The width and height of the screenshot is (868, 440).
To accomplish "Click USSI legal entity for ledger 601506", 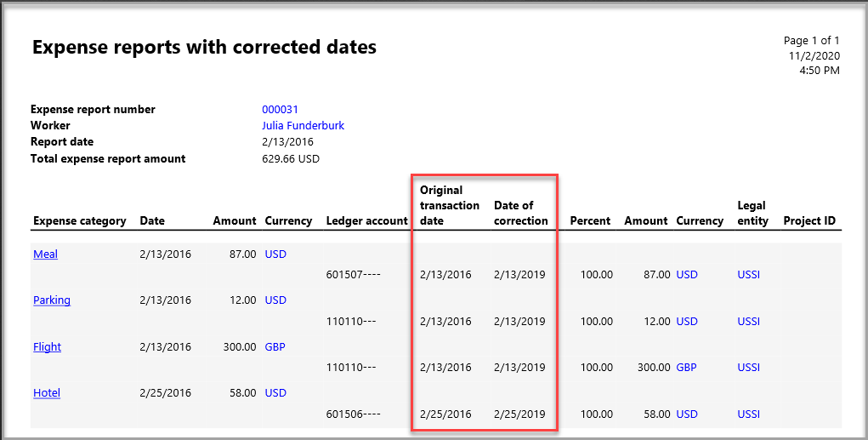I will pyautogui.click(x=748, y=414).
